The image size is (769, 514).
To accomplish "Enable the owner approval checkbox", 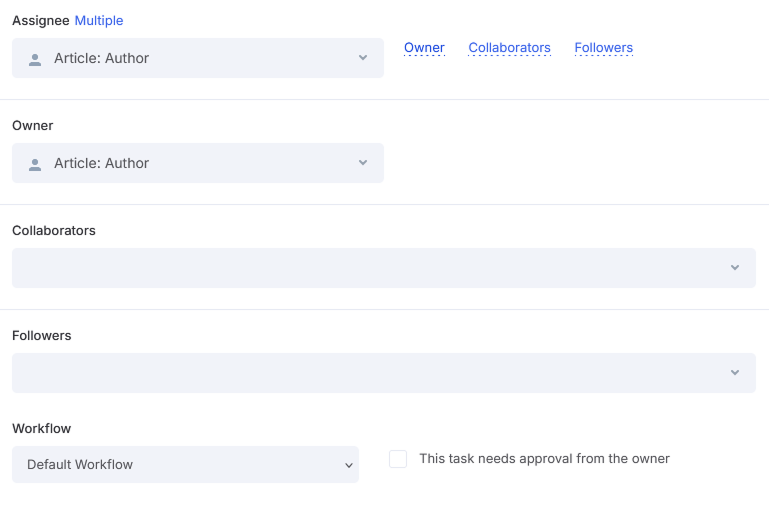I will point(398,459).
